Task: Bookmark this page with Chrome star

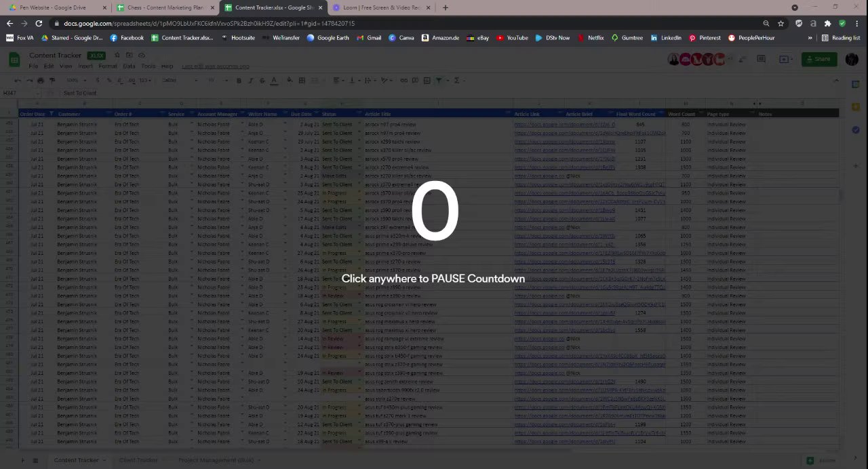Action: coord(781,23)
